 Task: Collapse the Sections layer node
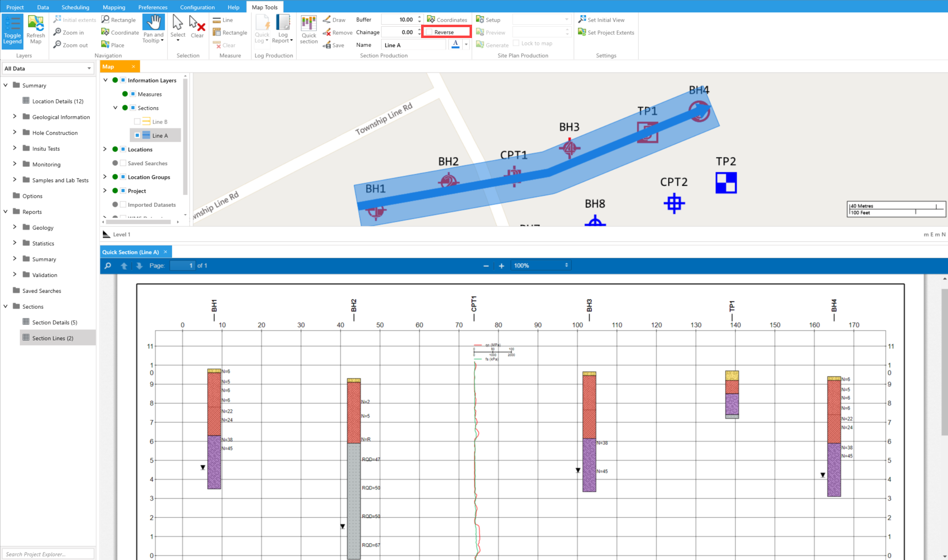(115, 108)
